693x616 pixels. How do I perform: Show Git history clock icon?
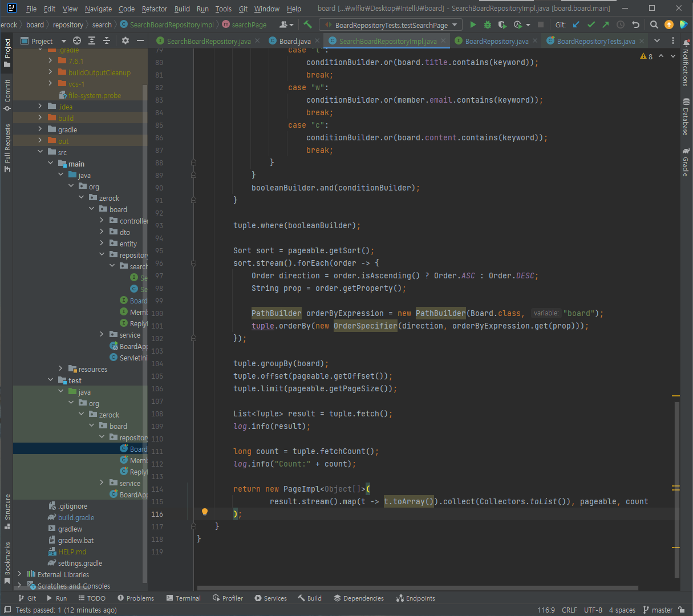(x=621, y=25)
